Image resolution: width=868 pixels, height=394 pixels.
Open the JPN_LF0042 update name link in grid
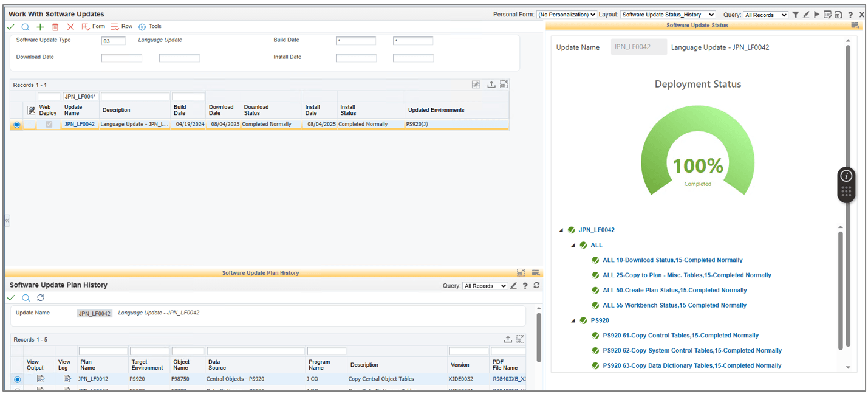80,124
